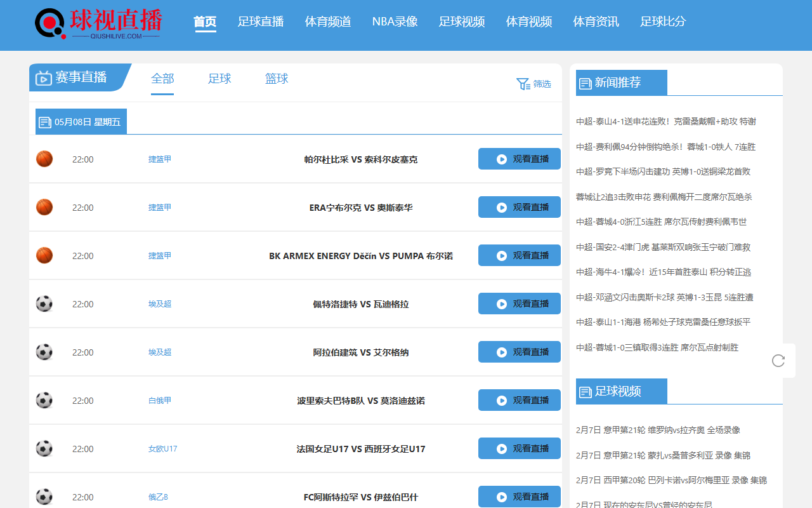
Task: Click the calendar icon beside 05月08日 星期五
Action: (x=45, y=122)
